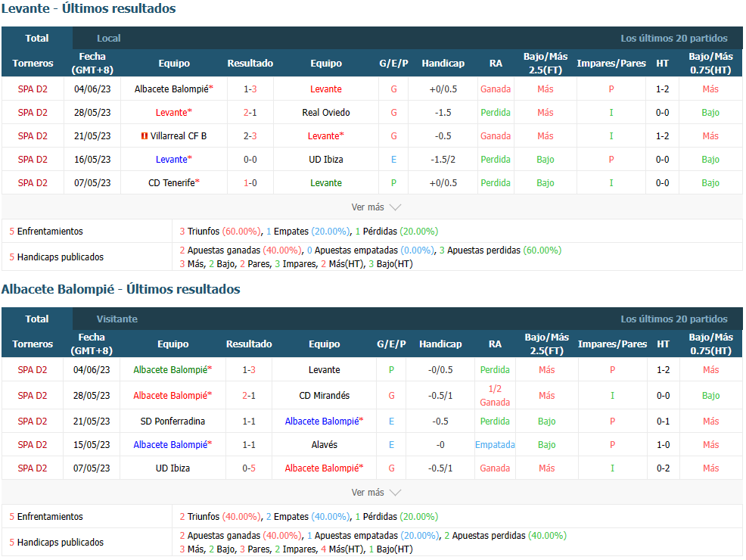Viewport: 746px width, 560px height.
Task: Click date 21/05/23 in the Villarreal CF B row
Action: [x=92, y=136]
